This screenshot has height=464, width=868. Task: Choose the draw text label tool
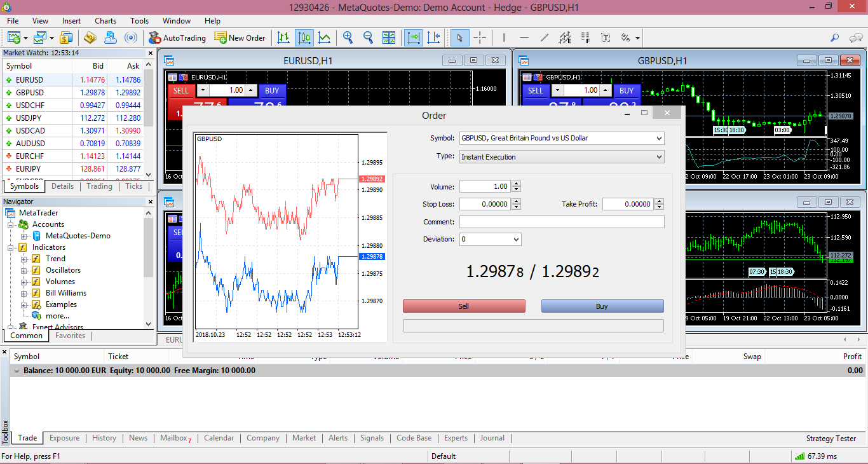pos(606,38)
